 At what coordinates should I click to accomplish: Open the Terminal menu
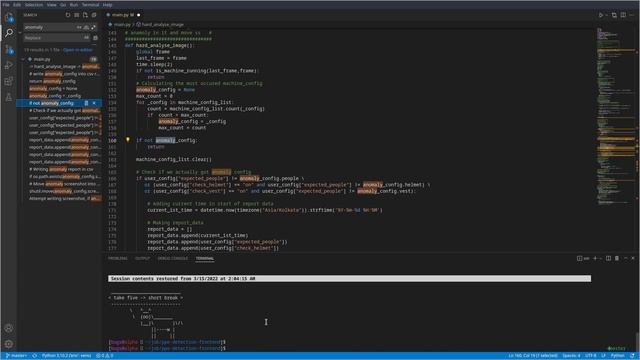click(90, 5)
